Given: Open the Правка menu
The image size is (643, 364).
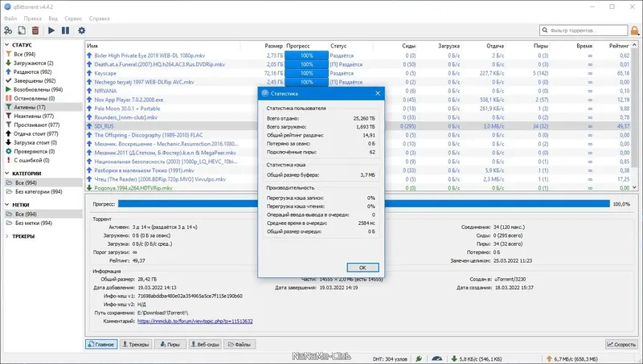Looking at the screenshot, I should point(32,18).
